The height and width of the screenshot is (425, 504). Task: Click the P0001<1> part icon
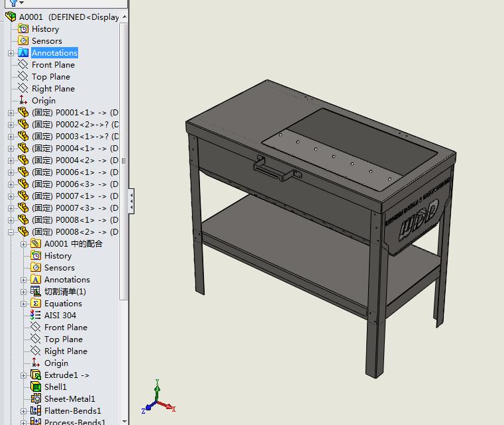click(x=23, y=112)
